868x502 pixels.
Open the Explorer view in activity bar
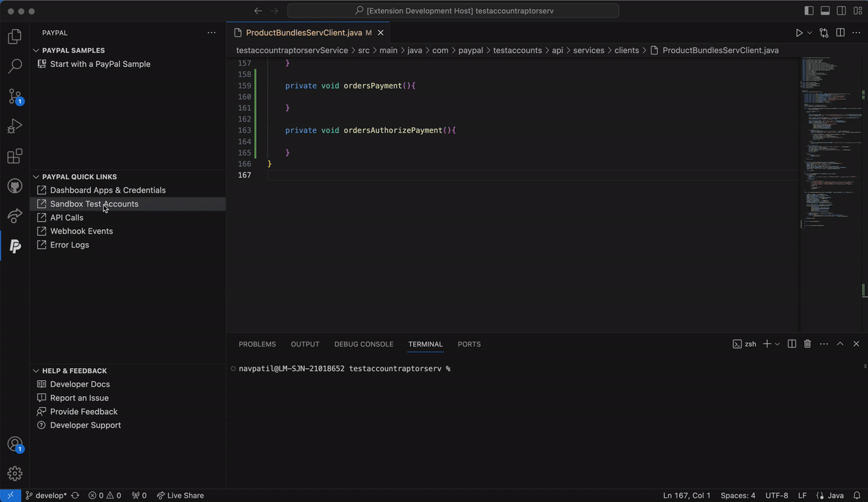click(15, 37)
